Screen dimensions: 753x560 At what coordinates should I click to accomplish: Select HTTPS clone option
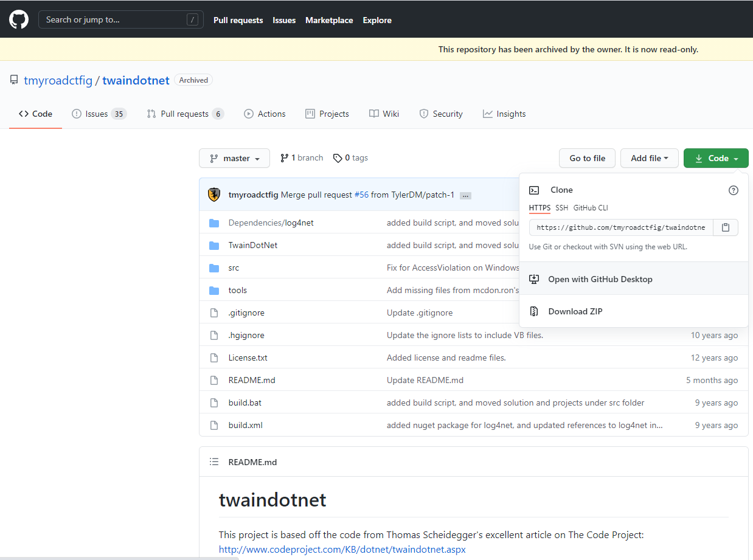540,208
